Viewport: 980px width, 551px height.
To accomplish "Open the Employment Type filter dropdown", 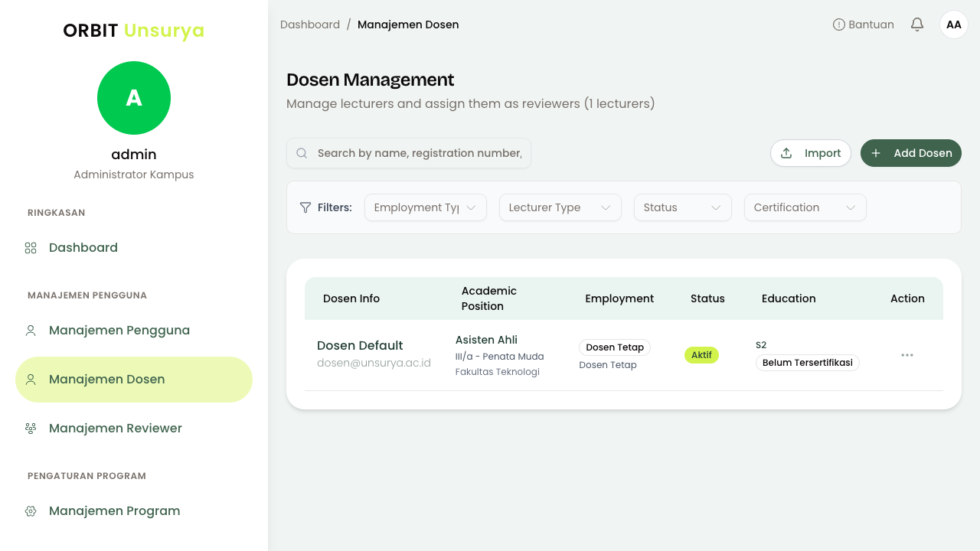I will pyautogui.click(x=426, y=207).
